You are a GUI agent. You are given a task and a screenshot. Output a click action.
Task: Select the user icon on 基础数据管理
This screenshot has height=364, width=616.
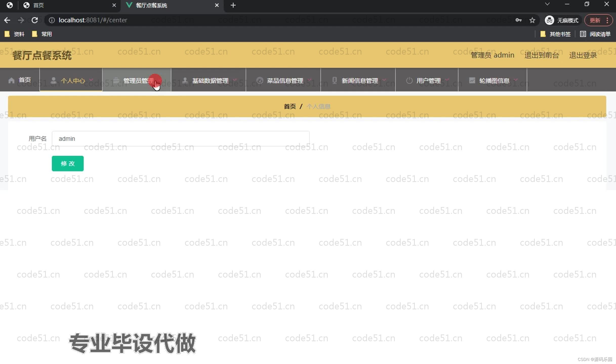(x=185, y=80)
